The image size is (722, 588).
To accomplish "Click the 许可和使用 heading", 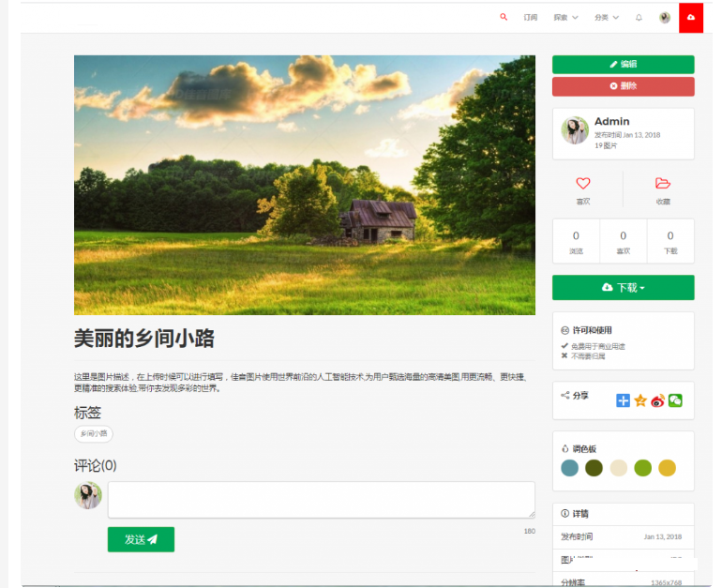I will [592, 330].
